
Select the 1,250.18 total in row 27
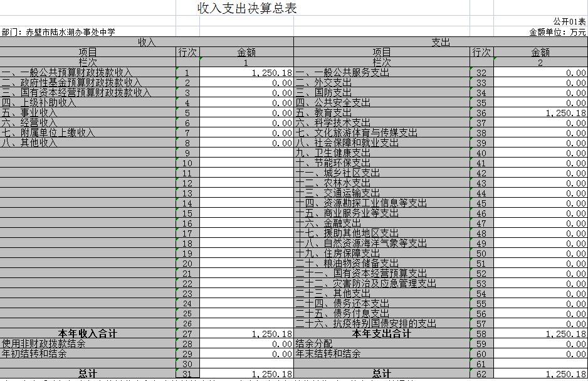(x=246, y=333)
